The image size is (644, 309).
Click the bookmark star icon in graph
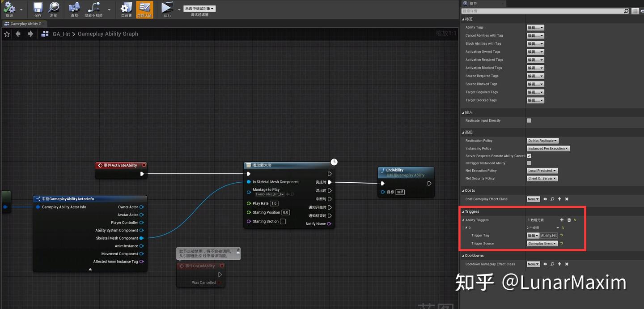(x=7, y=34)
